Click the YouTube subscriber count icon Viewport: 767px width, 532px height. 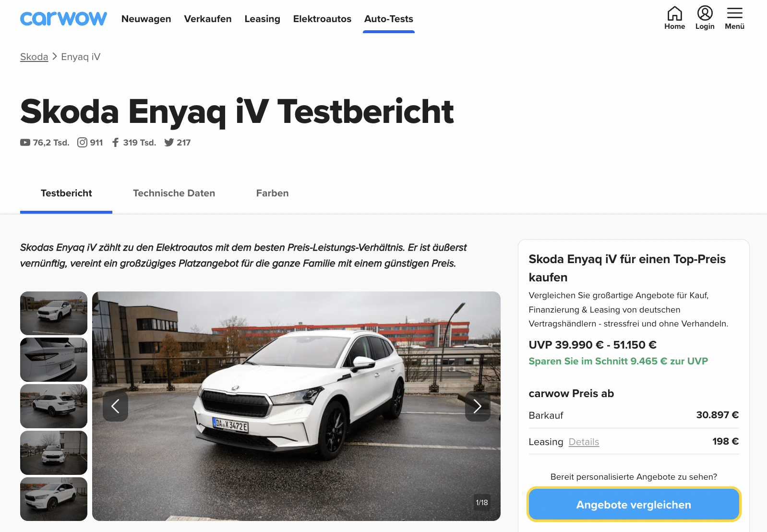(25, 143)
